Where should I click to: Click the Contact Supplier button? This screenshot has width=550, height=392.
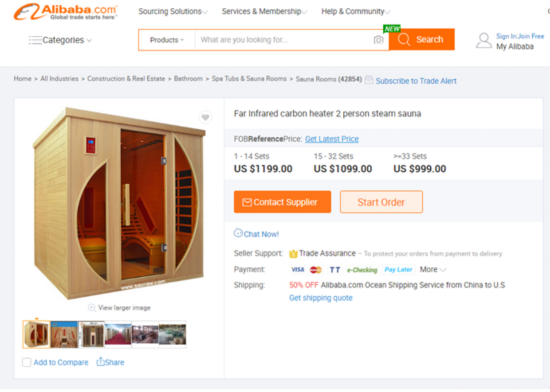coord(282,202)
